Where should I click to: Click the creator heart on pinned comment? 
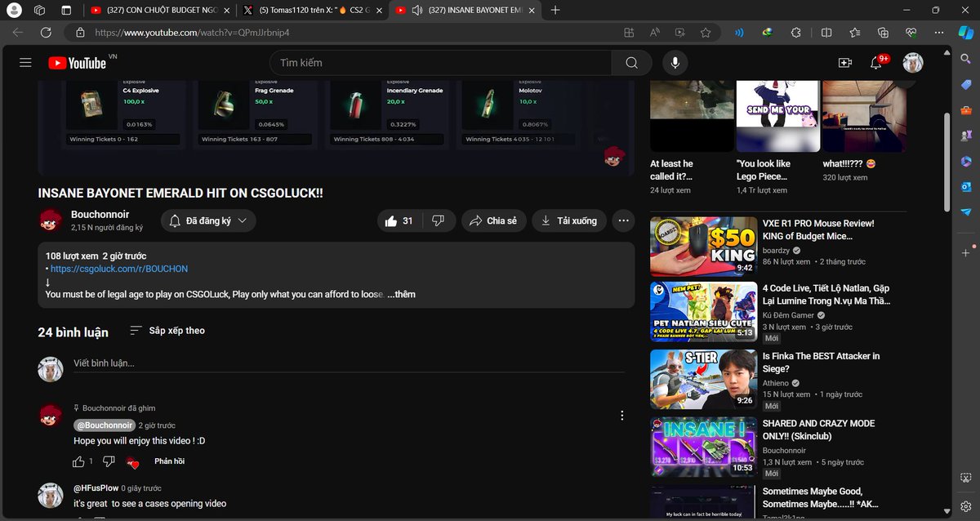(133, 462)
